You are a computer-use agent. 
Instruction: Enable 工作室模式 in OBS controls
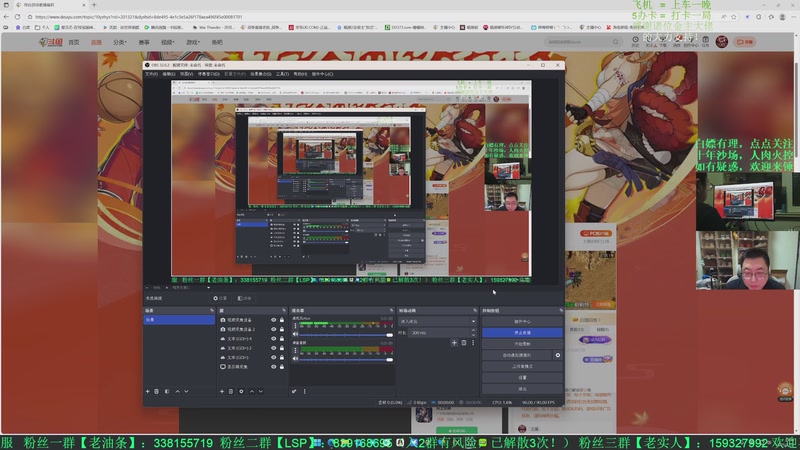522,366
